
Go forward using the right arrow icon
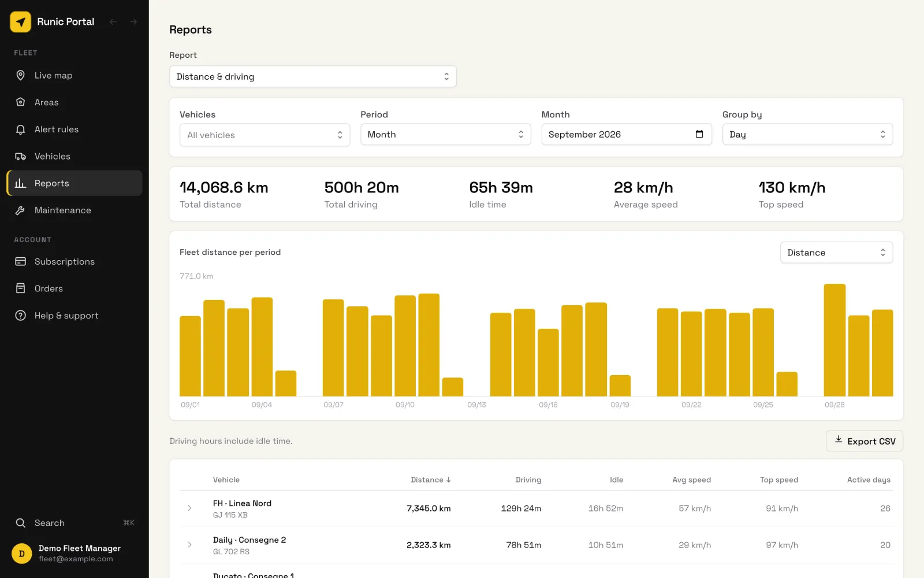tap(133, 22)
